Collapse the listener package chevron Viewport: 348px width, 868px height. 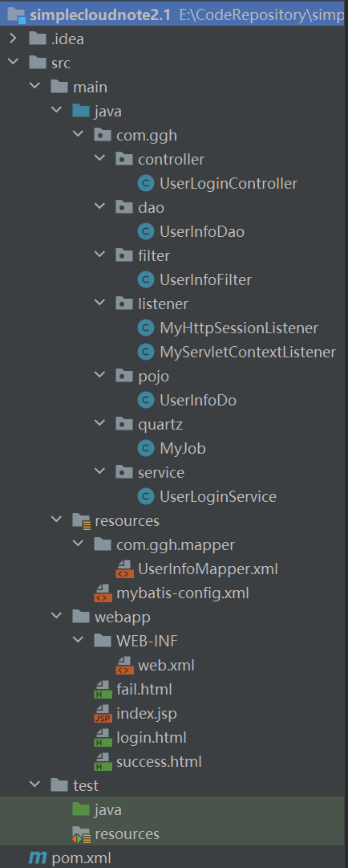coord(100,304)
